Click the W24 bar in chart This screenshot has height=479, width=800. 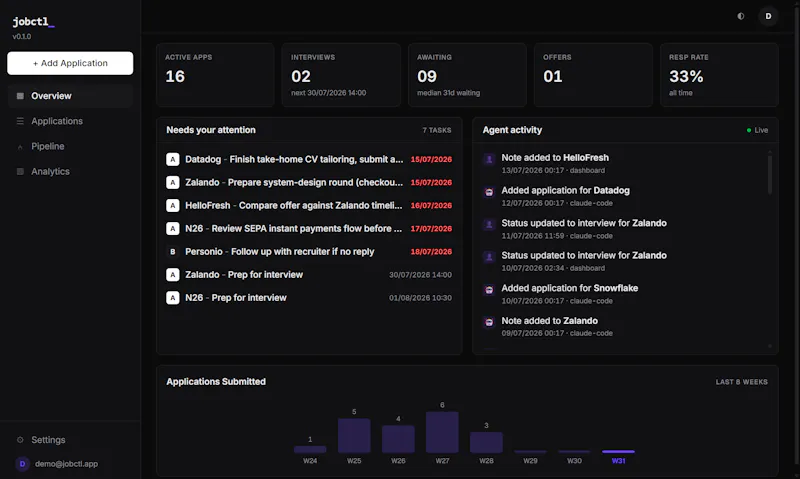[310, 449]
